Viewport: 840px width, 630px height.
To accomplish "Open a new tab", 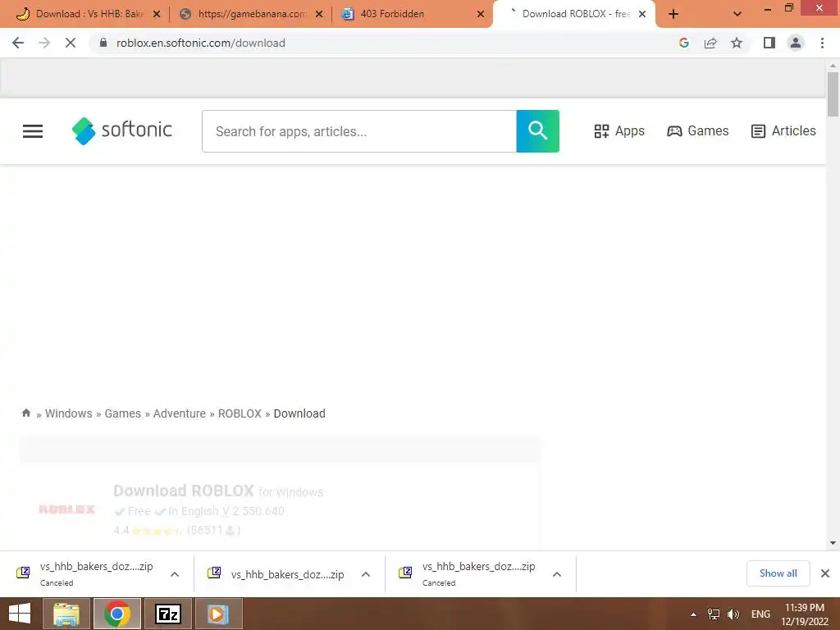I will click(673, 14).
